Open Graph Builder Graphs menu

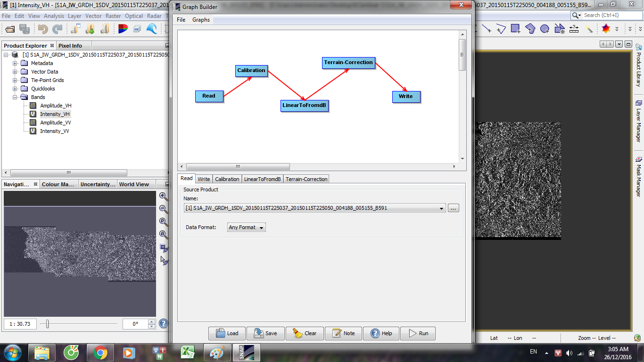(201, 20)
